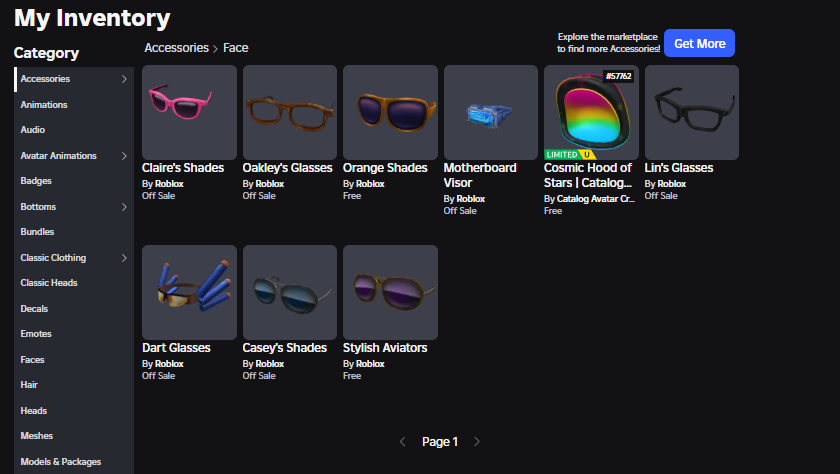
Task: Click the LIMITED U badge on Cosmic Hood
Action: [x=570, y=155]
